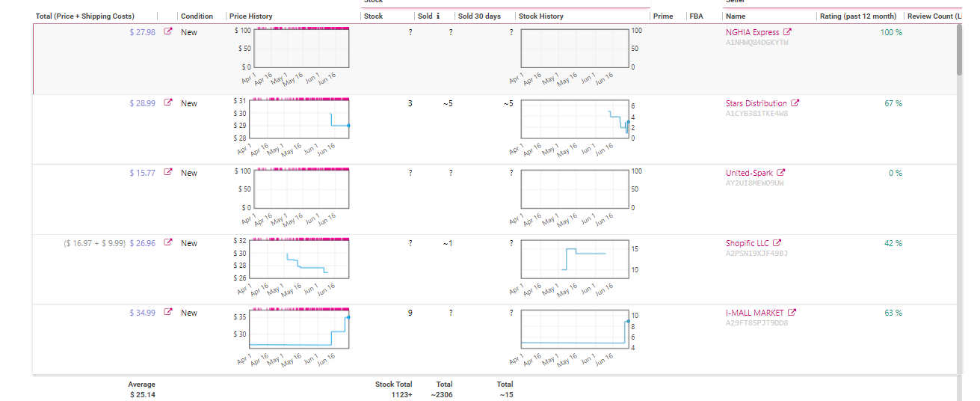Sort by Review Count column header

tap(933, 16)
